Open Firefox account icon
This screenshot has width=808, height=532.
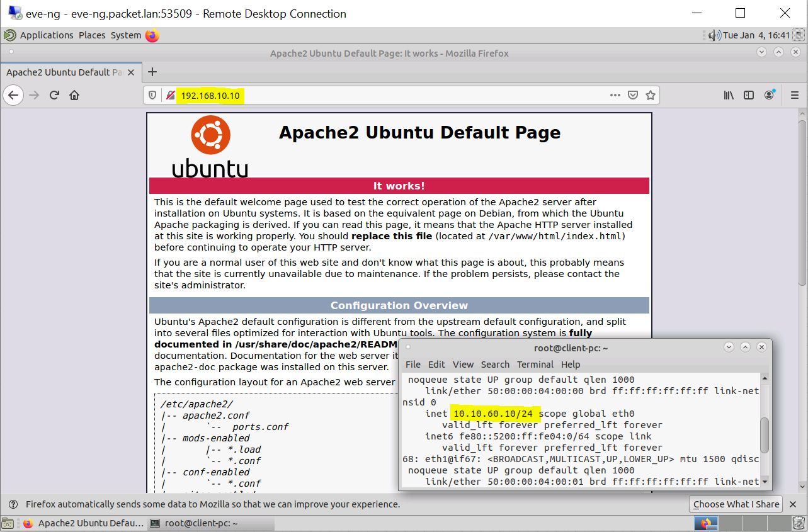coord(769,95)
